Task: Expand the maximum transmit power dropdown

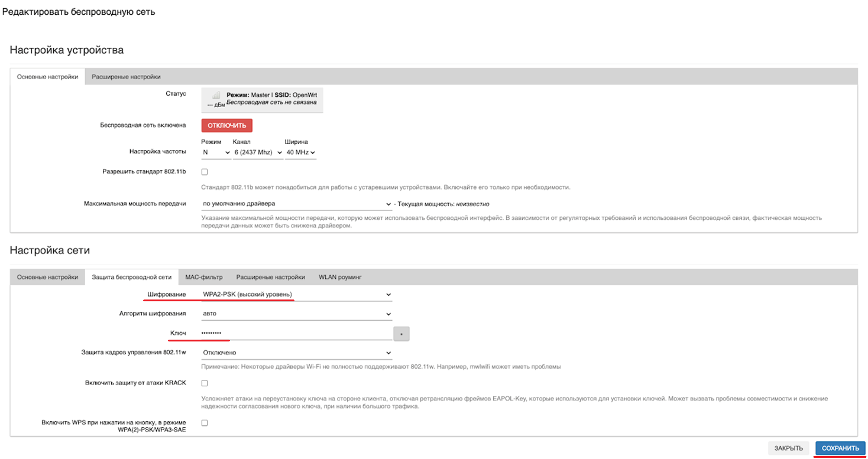Action: point(296,204)
